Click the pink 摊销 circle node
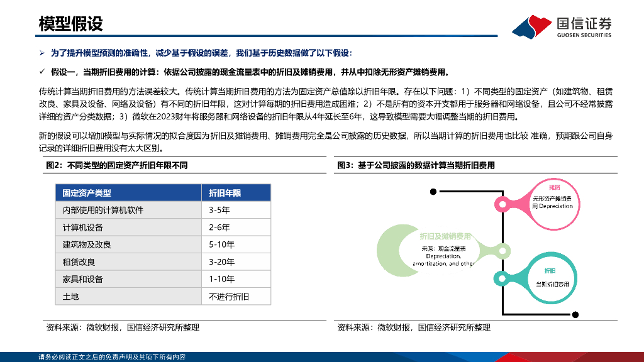 click(553, 204)
